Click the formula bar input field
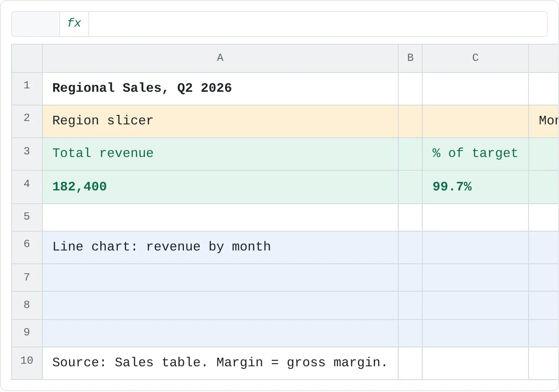The height and width of the screenshot is (392, 559). tap(318, 24)
